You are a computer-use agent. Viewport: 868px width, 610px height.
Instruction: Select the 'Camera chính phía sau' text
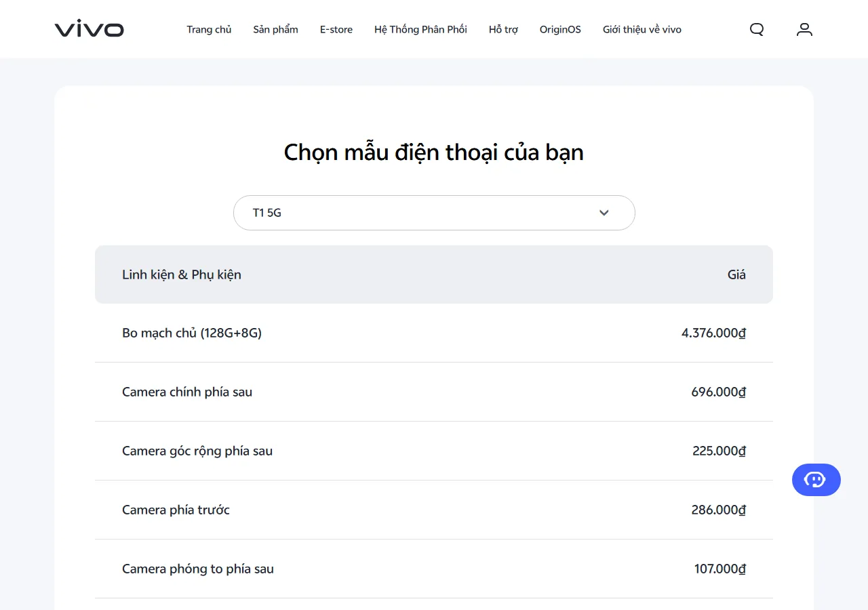pyautogui.click(x=187, y=392)
